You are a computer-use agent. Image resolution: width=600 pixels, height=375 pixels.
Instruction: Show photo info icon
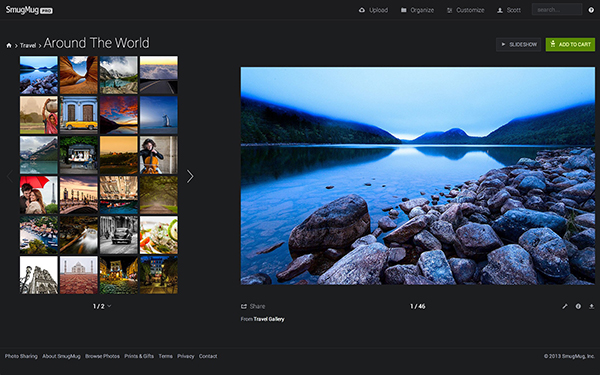click(578, 306)
